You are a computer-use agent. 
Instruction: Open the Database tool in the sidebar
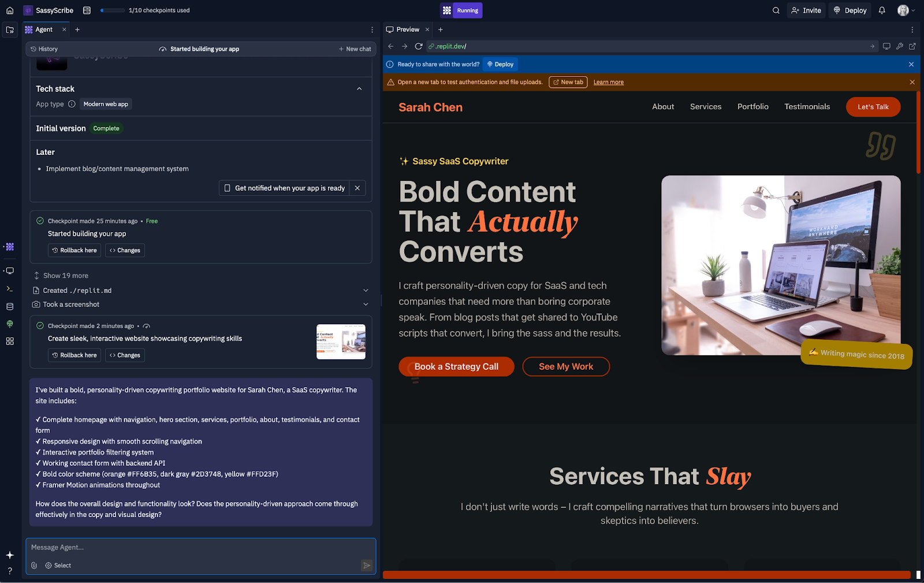point(9,306)
